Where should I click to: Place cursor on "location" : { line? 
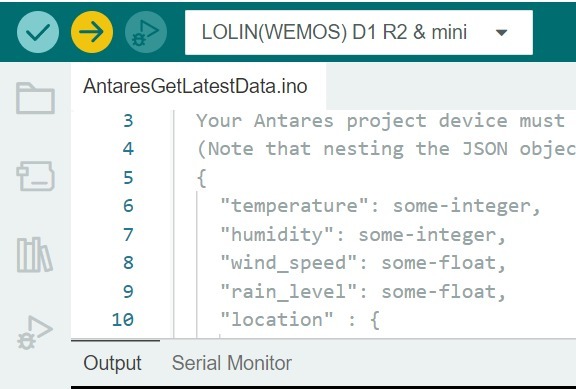299,320
